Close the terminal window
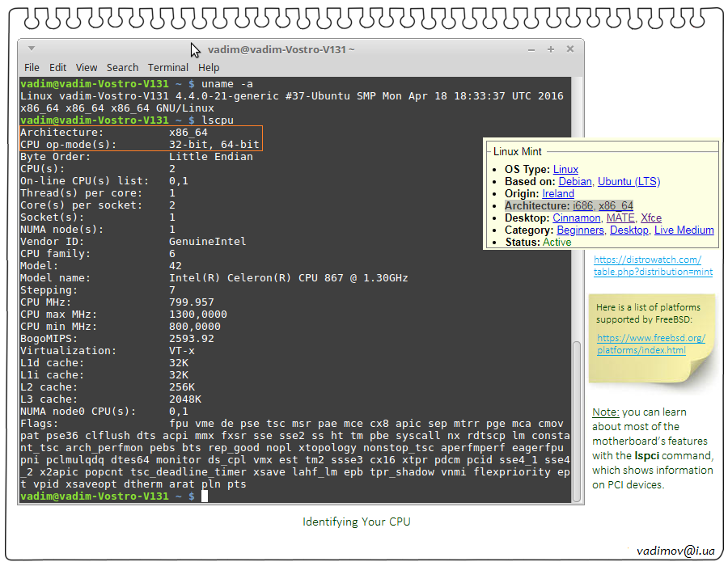Screen dimensions: 728x566 coord(568,49)
